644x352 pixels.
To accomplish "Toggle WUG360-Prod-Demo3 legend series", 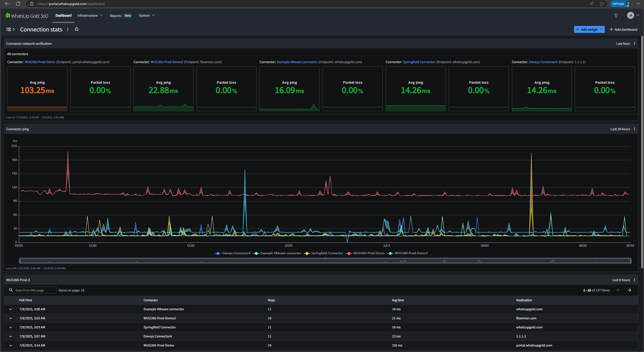I will pyautogui.click(x=407, y=253).
